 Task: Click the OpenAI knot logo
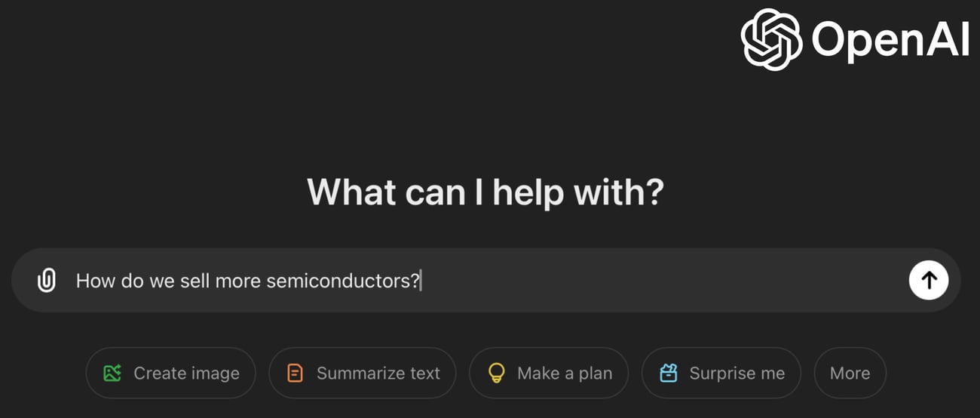point(770,39)
